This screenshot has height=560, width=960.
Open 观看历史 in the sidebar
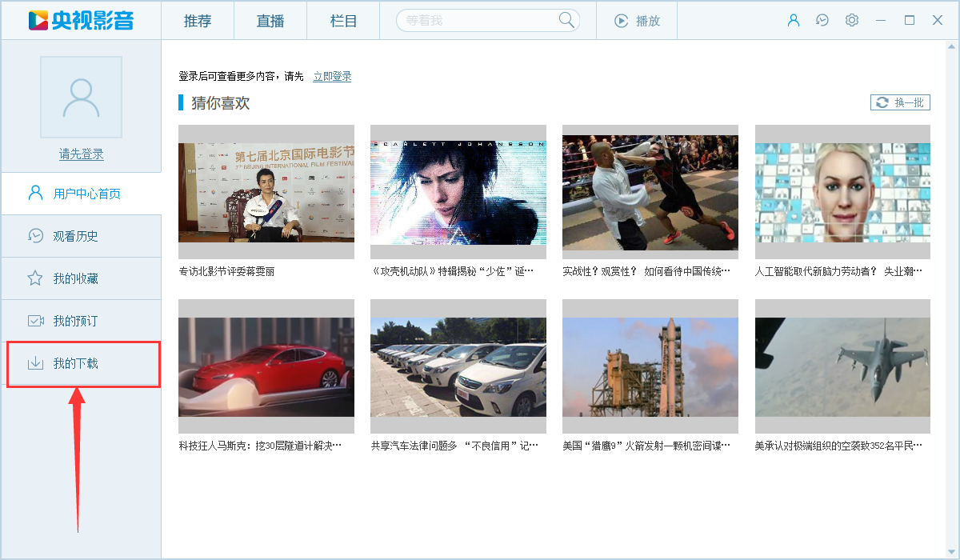tap(81, 236)
